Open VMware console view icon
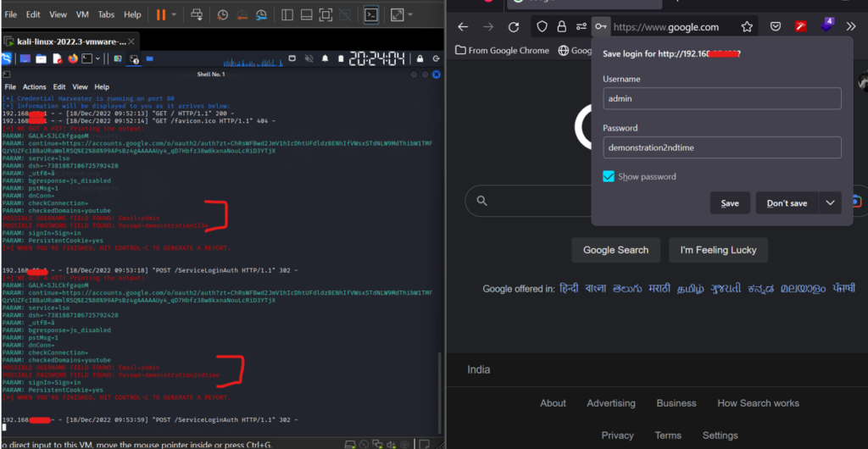Image resolution: width=868 pixels, height=449 pixels. [x=370, y=14]
